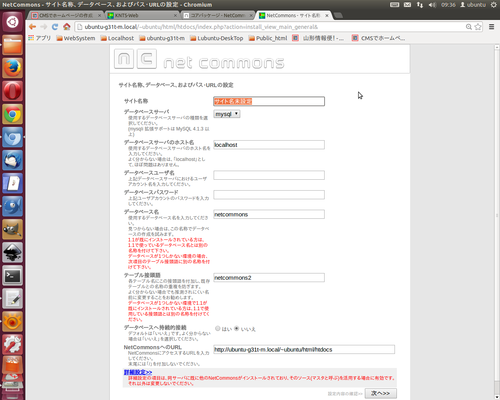The width and height of the screenshot is (500, 400).
Task: Switch to the コアパッケージ - NetCommons tab
Action: pos(218,15)
